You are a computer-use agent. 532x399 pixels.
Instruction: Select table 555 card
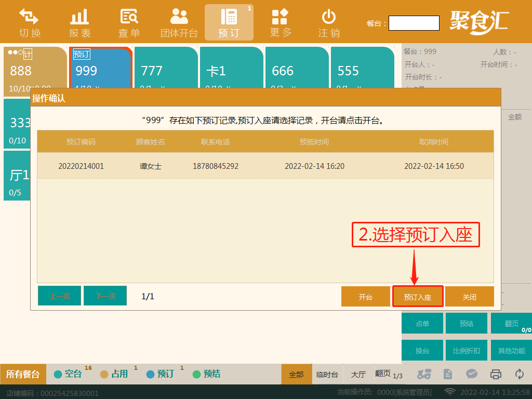(363, 68)
